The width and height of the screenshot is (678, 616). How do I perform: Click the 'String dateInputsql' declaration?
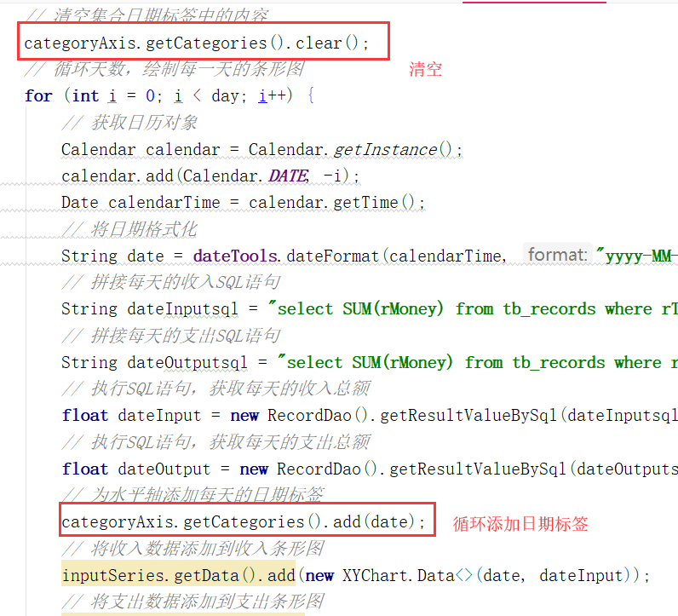pyautogui.click(x=150, y=309)
